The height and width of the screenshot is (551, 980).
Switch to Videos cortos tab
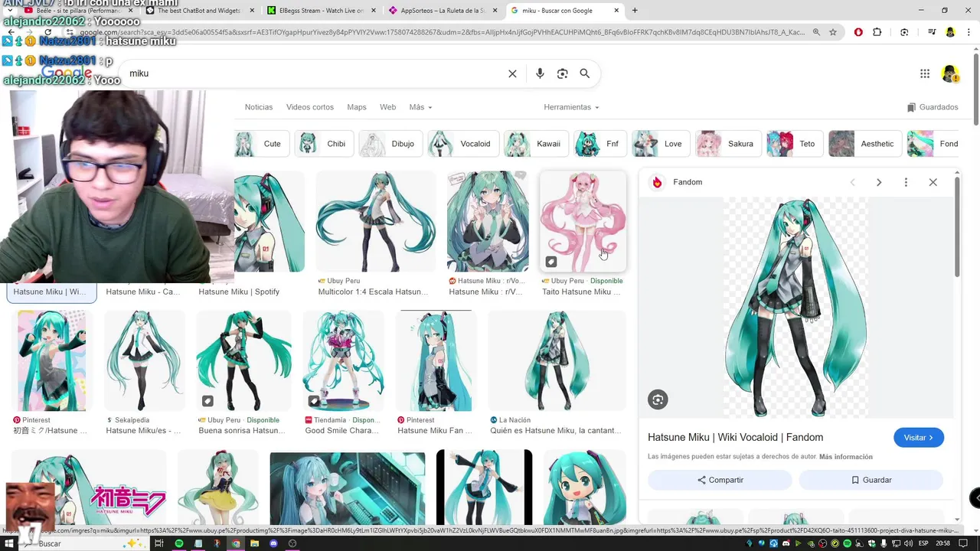[x=310, y=107]
